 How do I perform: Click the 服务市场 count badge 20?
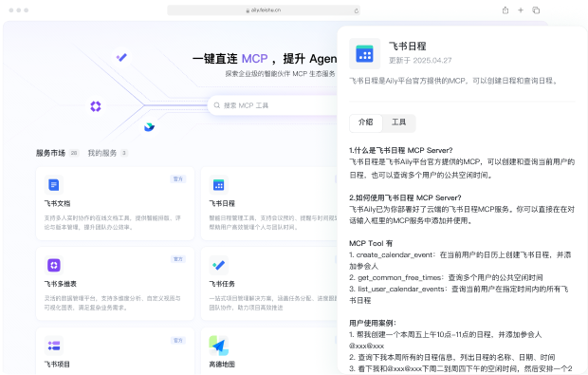click(x=74, y=153)
